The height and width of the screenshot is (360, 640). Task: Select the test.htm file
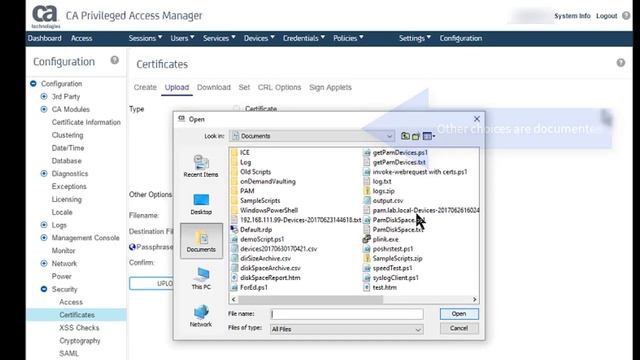click(x=380, y=287)
